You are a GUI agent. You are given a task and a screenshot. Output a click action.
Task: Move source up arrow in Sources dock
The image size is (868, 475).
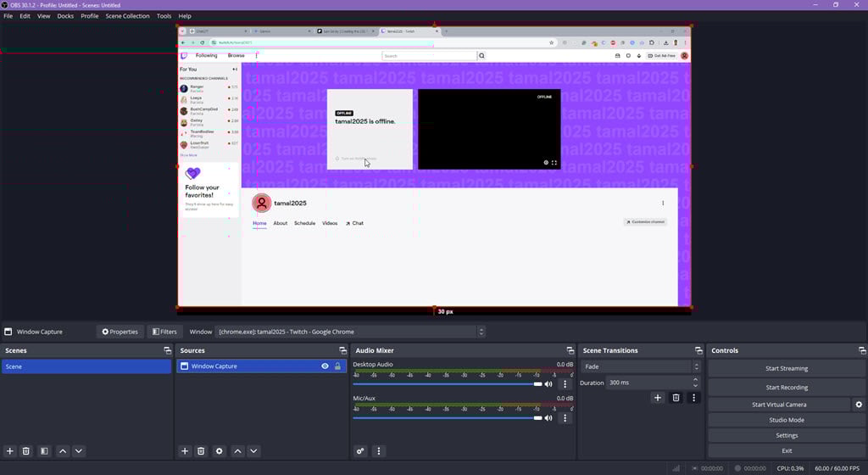237,451
